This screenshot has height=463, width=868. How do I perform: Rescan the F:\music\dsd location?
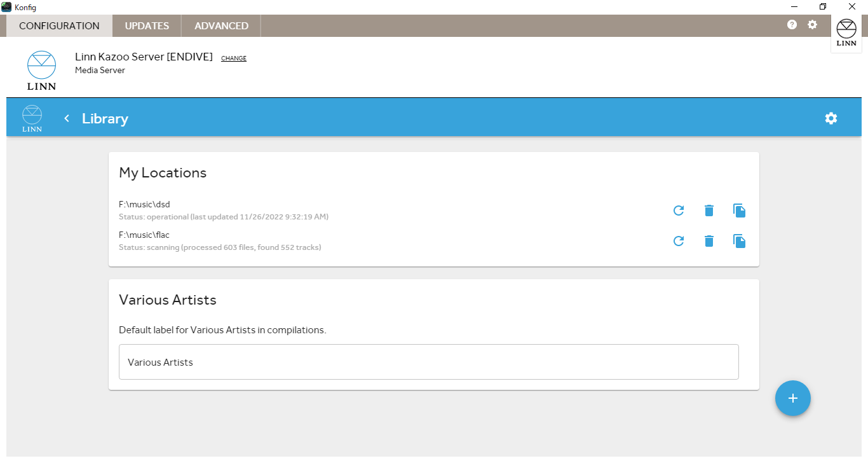tap(679, 211)
